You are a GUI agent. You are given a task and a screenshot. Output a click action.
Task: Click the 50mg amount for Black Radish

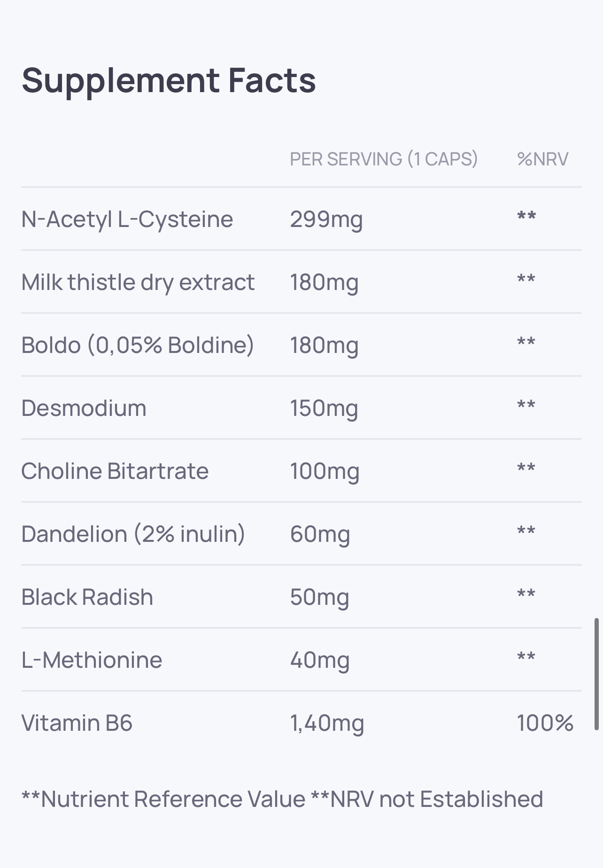click(x=319, y=597)
